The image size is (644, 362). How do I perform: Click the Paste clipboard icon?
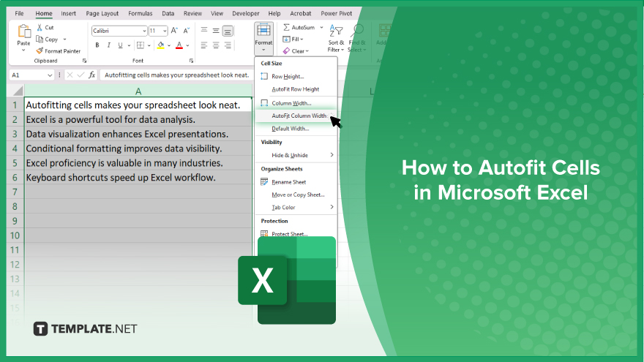pos(24,31)
